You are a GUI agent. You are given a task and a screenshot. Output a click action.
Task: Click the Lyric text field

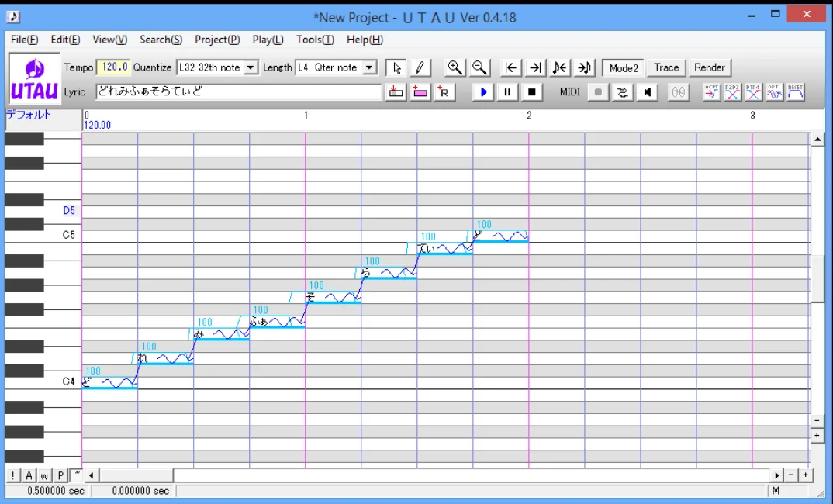click(x=239, y=91)
